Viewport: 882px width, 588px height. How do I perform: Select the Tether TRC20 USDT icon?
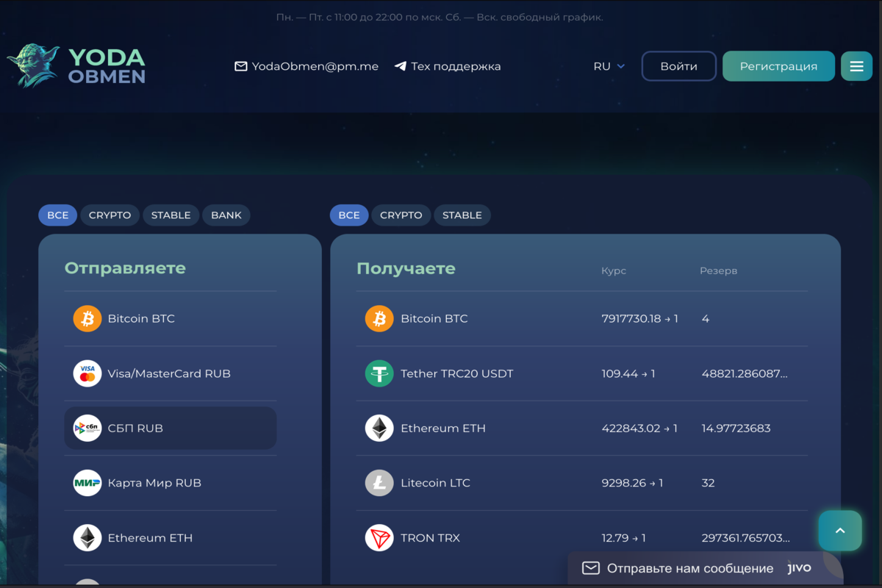click(x=379, y=373)
